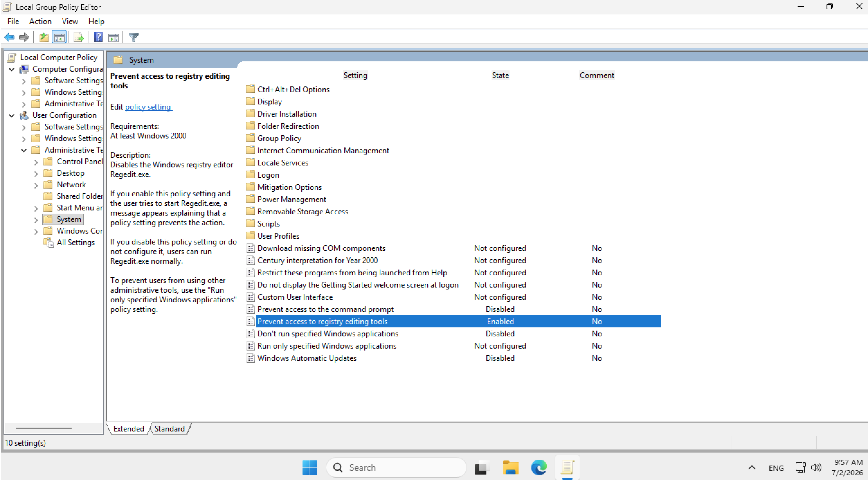Collapse the User Configuration tree node
Image resolution: width=868 pixels, height=480 pixels.
pos(12,116)
